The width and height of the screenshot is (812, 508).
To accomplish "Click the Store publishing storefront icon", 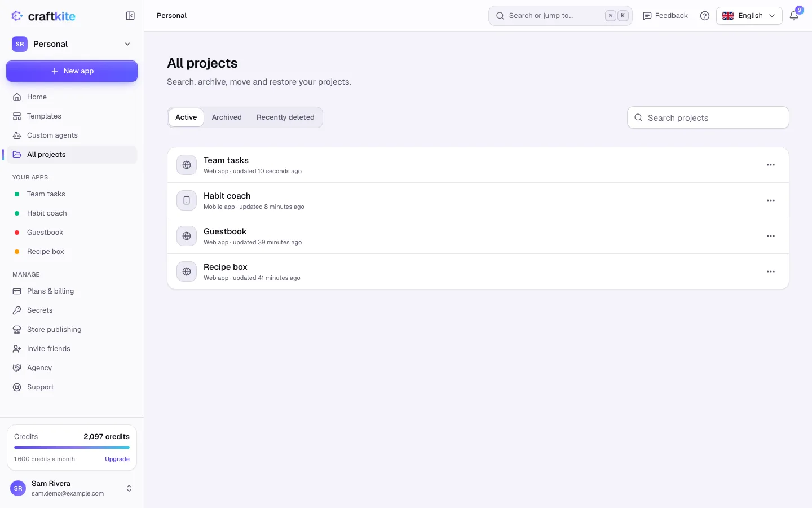I will (x=17, y=330).
